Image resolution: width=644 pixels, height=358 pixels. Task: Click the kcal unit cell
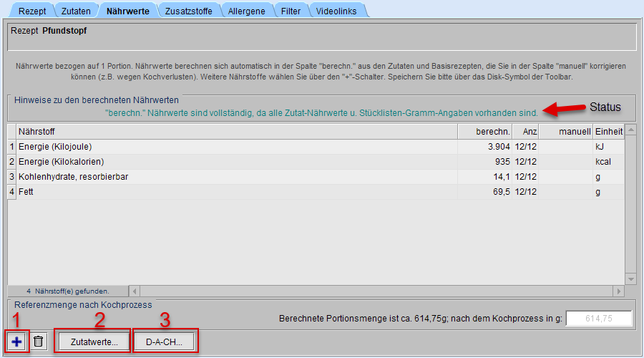pyautogui.click(x=608, y=162)
